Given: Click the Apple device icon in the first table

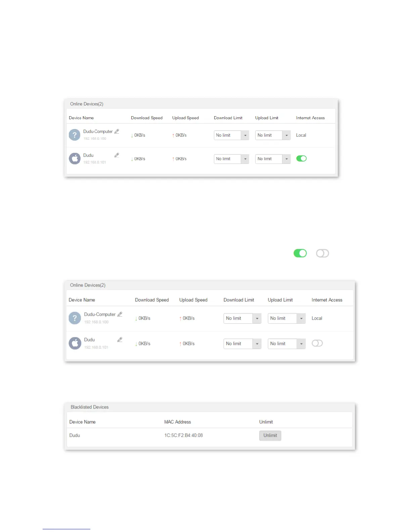Looking at the screenshot, I should pyautogui.click(x=75, y=159).
